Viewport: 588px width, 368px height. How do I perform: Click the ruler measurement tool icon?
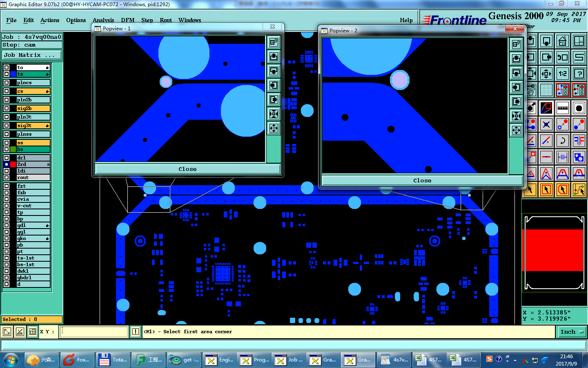coord(563,108)
